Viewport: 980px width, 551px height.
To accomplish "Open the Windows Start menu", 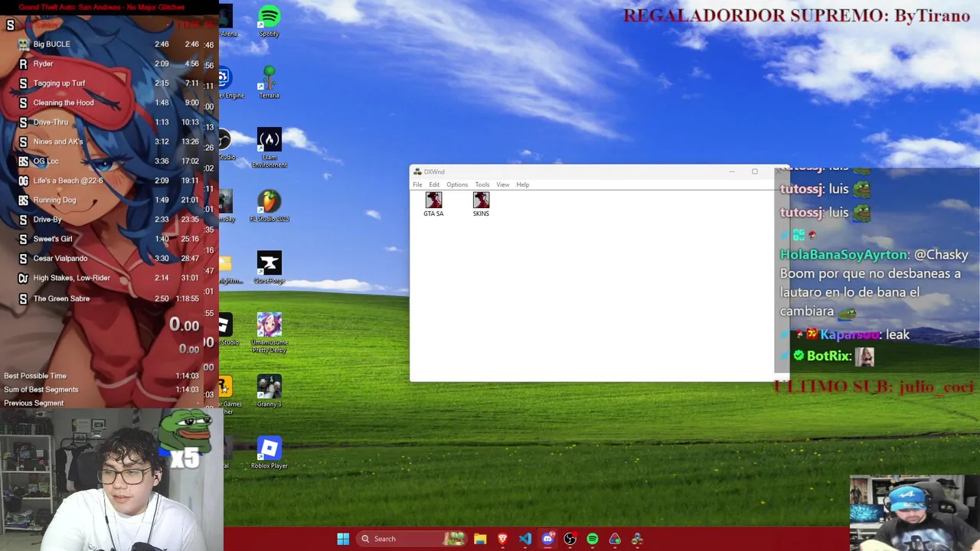I will pos(343,539).
